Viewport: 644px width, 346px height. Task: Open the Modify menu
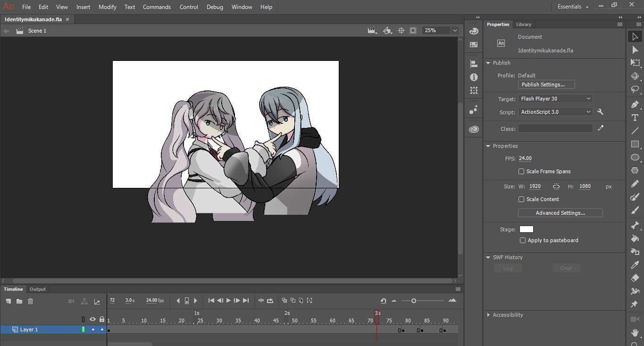(108, 7)
